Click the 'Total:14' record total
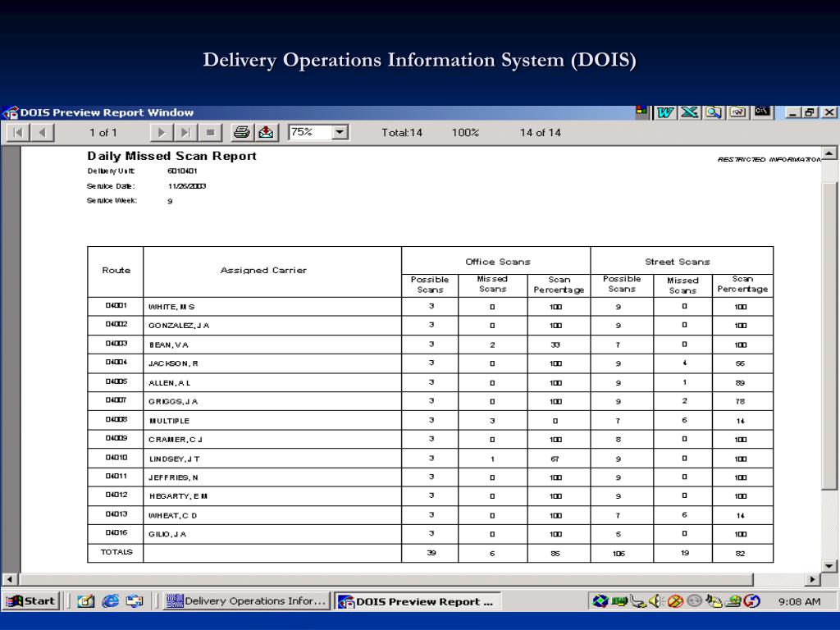Screen dimensions: 840x630 click(402, 133)
